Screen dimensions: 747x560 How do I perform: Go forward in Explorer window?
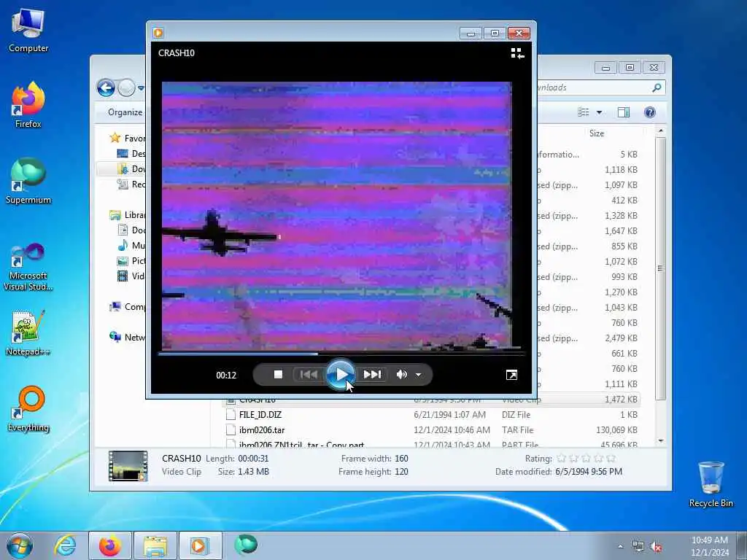coord(126,87)
